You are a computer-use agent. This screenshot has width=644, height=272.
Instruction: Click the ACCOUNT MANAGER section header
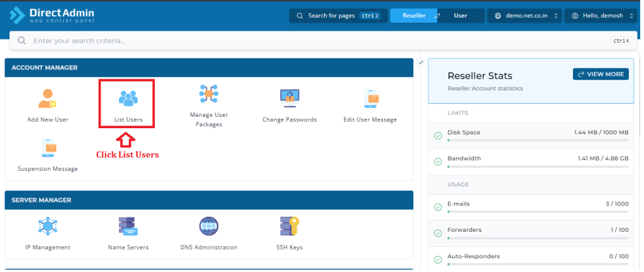pos(209,67)
